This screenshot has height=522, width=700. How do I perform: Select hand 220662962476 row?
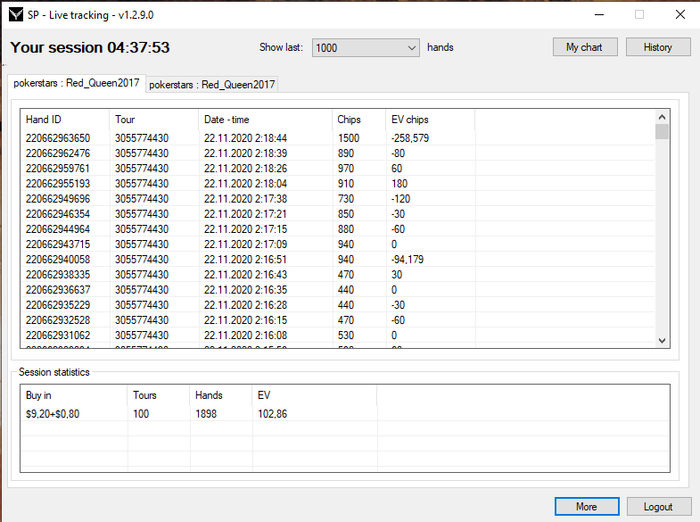click(x=338, y=153)
